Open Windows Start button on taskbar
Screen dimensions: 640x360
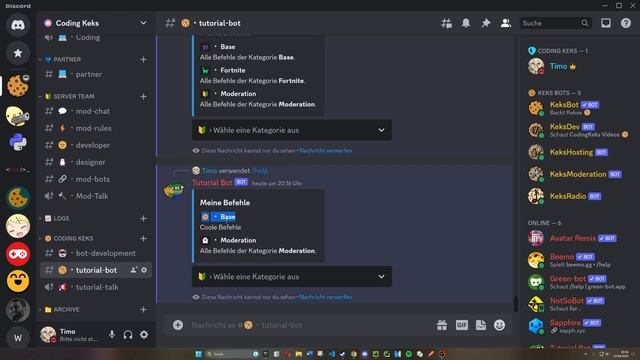[198, 354]
